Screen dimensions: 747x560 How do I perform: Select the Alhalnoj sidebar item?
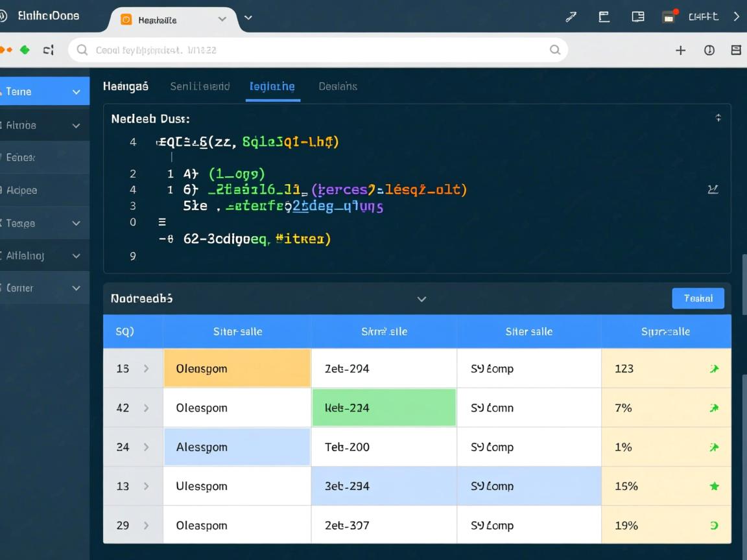(26, 256)
